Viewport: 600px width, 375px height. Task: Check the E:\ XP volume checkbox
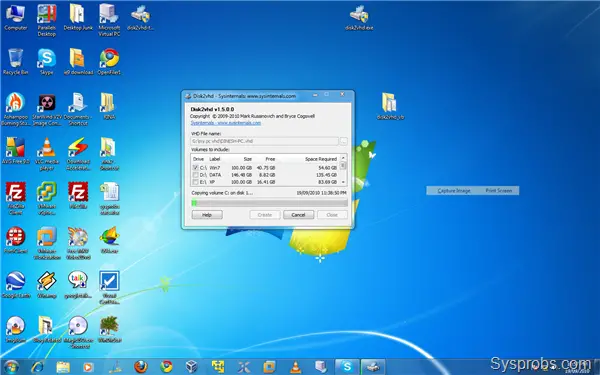pos(196,182)
